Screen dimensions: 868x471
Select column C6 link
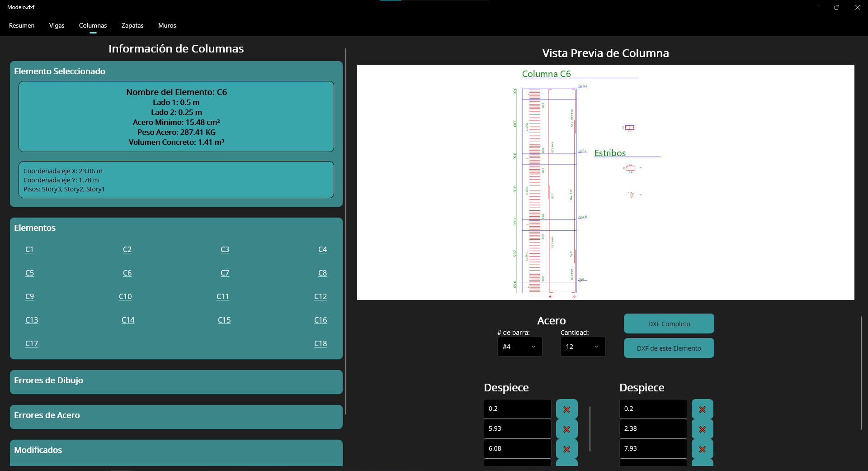[127, 273]
